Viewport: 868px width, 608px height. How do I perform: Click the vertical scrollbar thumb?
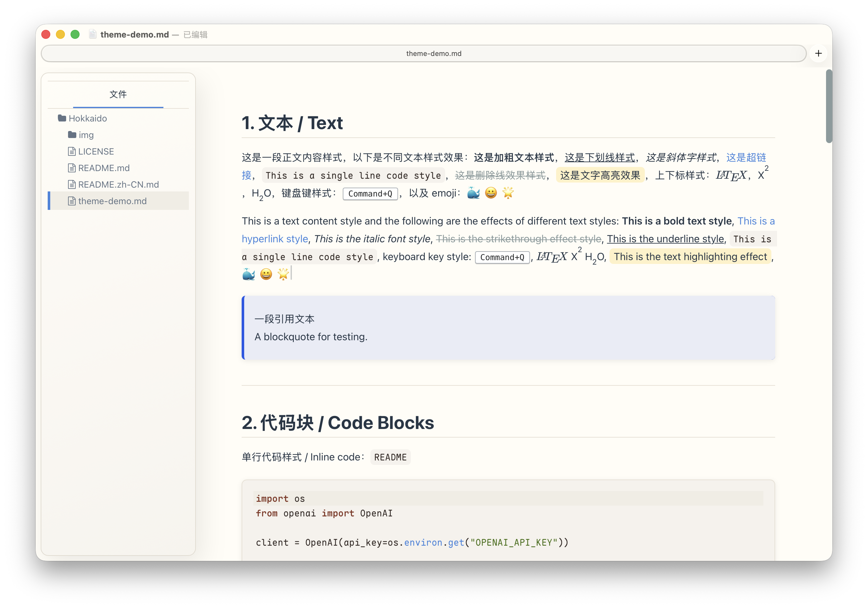[x=829, y=106]
